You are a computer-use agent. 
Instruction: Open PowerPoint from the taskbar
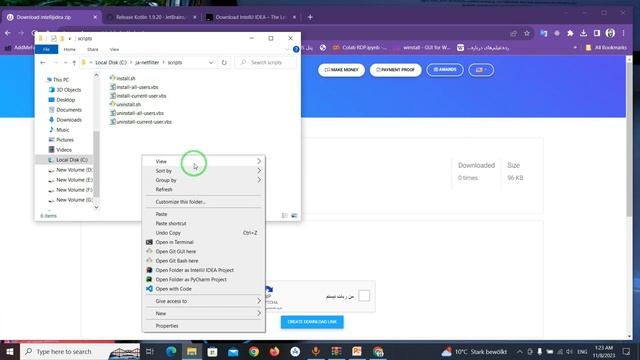coord(357,351)
